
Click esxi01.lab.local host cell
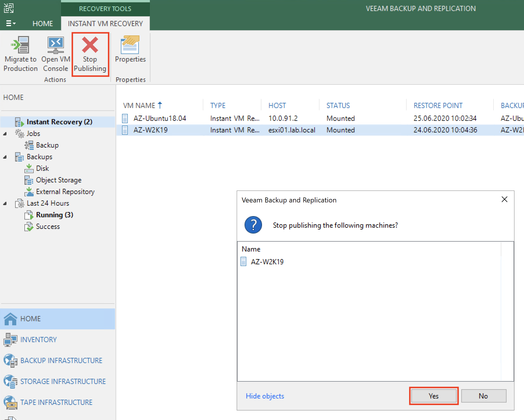292,130
